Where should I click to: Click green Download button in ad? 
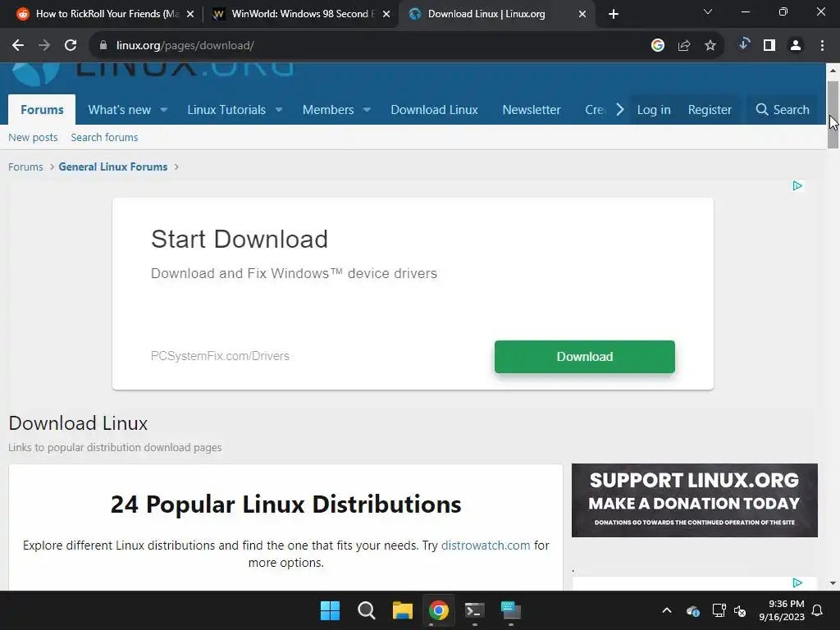point(584,357)
